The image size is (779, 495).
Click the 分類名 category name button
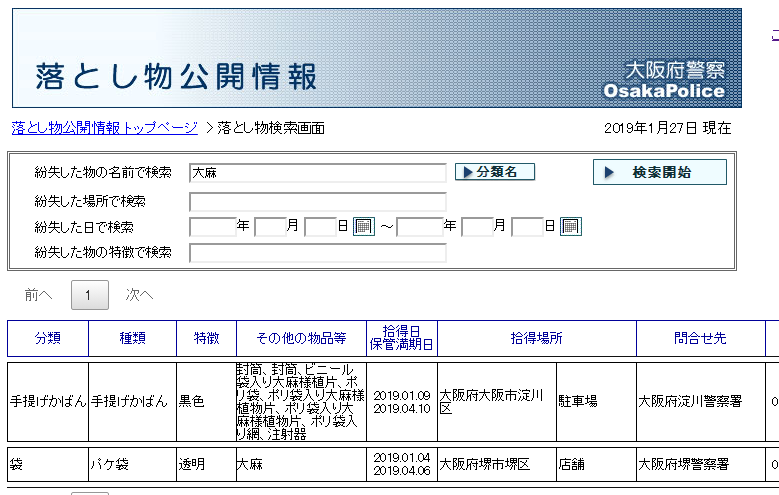tap(495, 172)
